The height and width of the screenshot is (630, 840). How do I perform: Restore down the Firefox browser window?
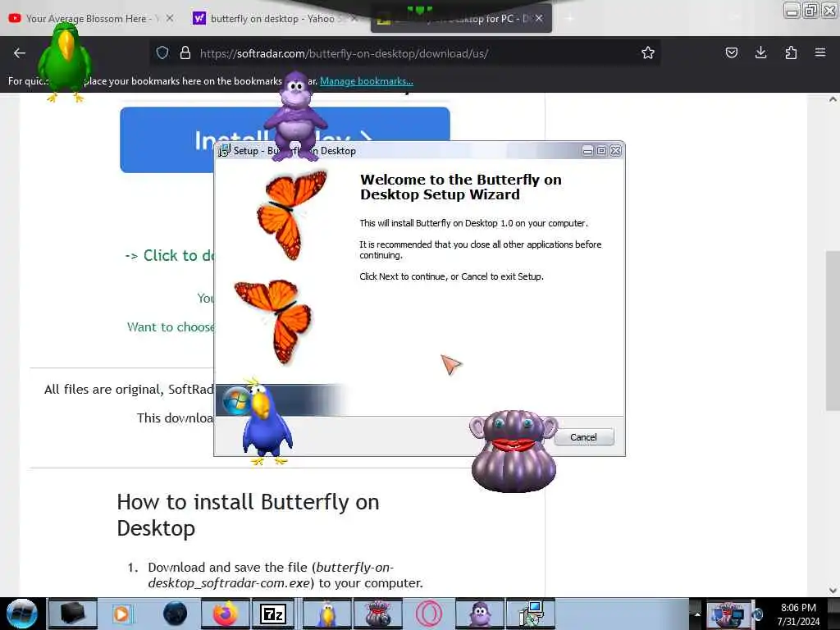tap(810, 11)
